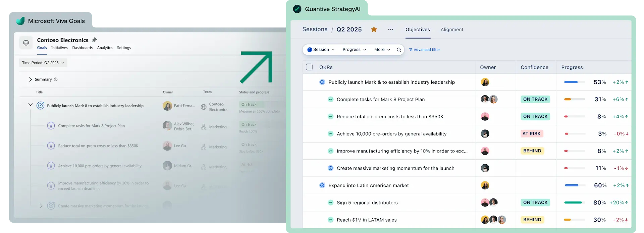
Task: Open the Progress filter dropdown
Action: pyautogui.click(x=354, y=50)
